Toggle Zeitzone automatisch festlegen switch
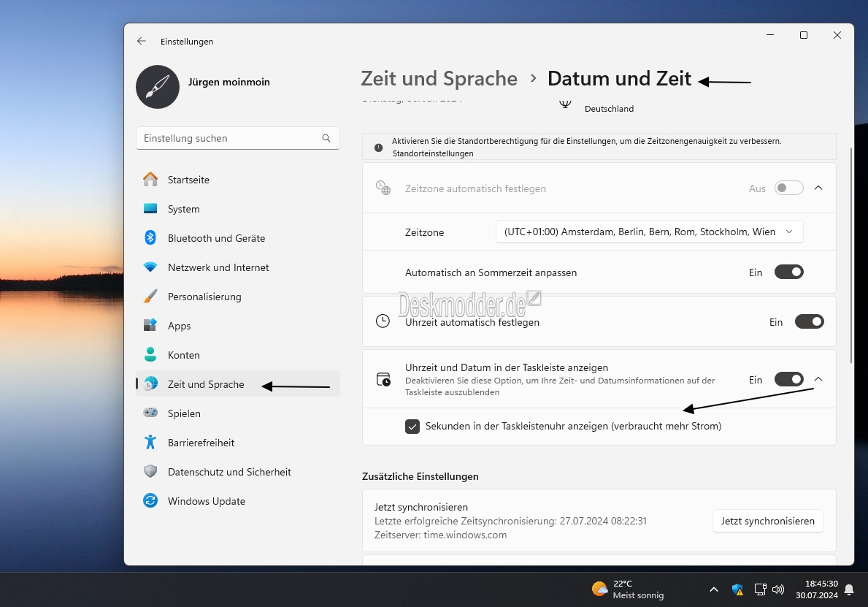The width and height of the screenshot is (868, 607). (789, 188)
